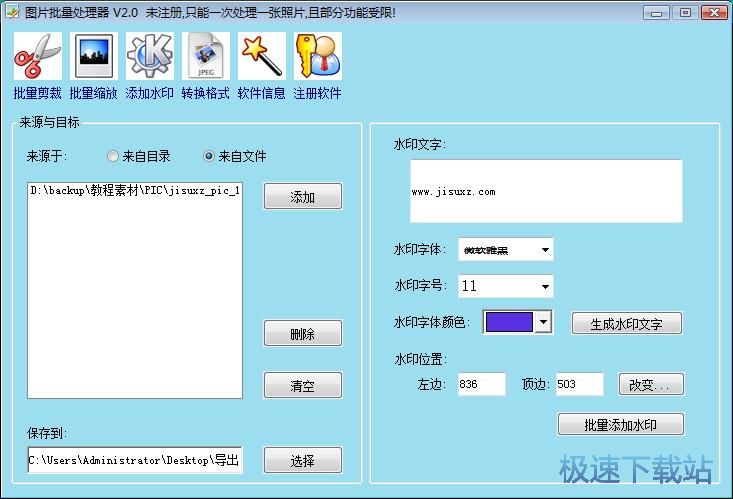Select the jisuxz_pic_1 file entry in list
Image resolution: width=733 pixels, height=499 pixels.
[x=135, y=190]
